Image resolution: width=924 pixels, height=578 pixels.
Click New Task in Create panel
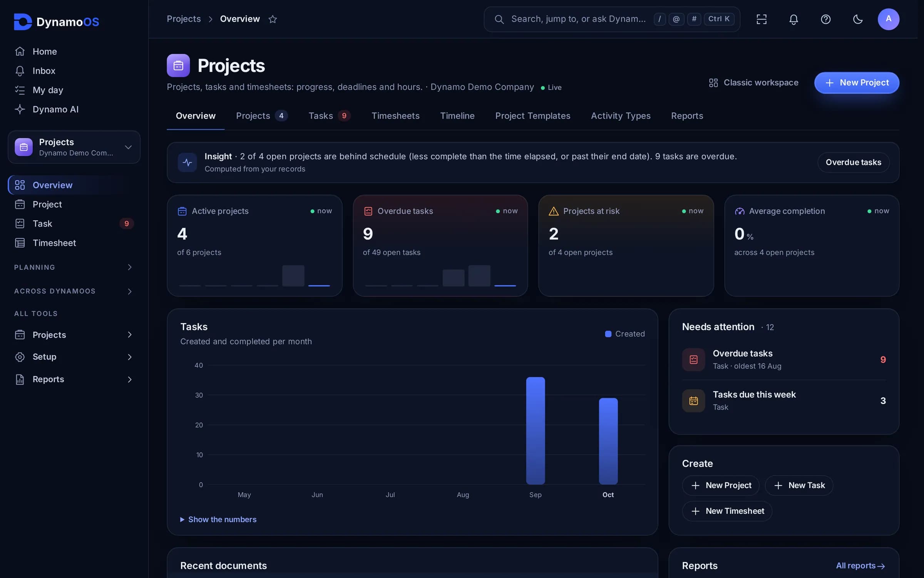point(799,485)
